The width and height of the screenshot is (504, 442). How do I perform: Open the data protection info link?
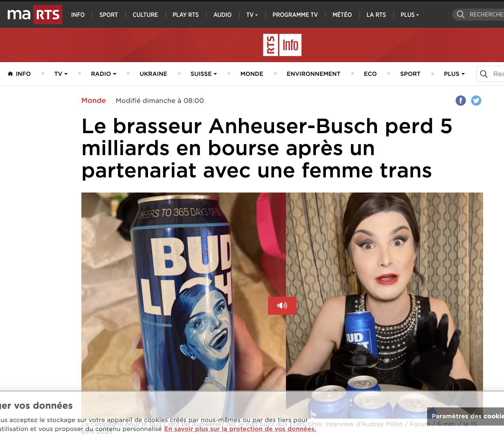(240, 429)
